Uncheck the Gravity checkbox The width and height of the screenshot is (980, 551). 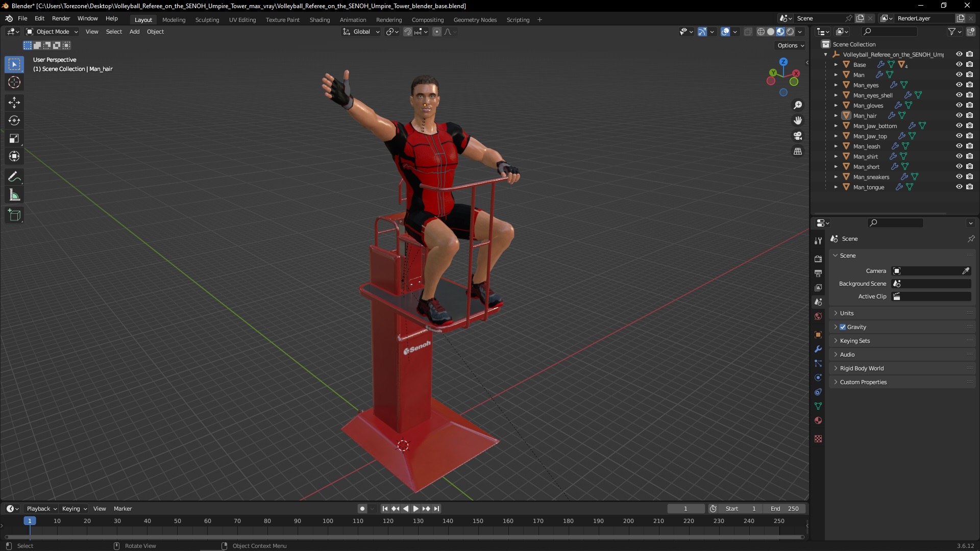(843, 327)
